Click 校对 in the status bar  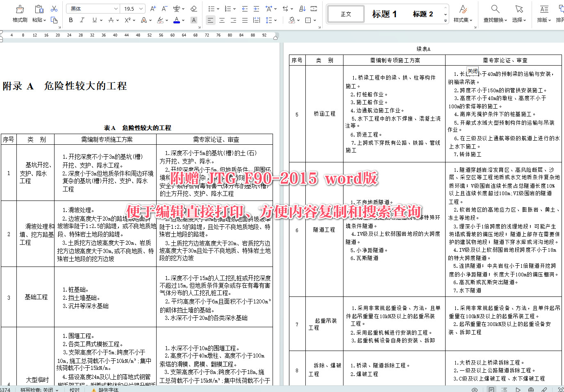pyautogui.click(x=74, y=390)
